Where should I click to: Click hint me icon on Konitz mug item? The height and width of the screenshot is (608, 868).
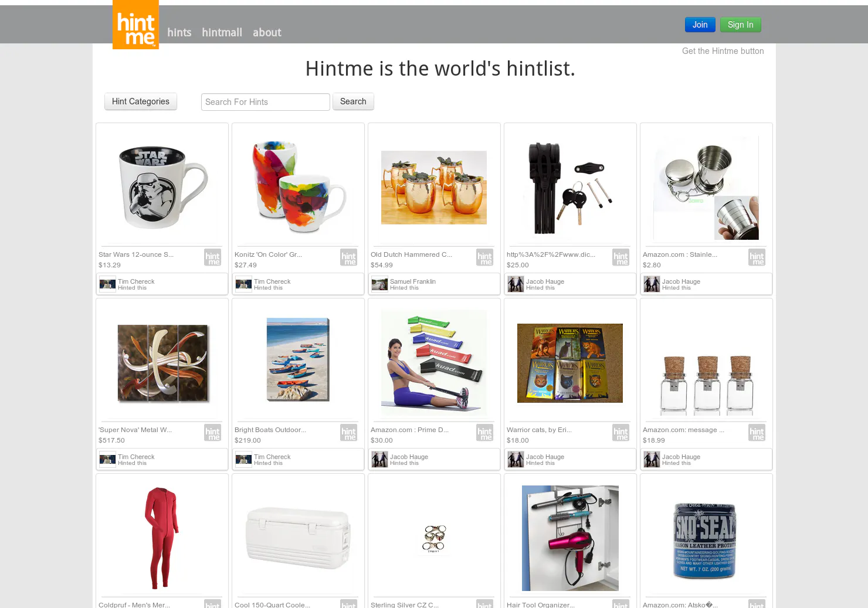[x=348, y=257]
